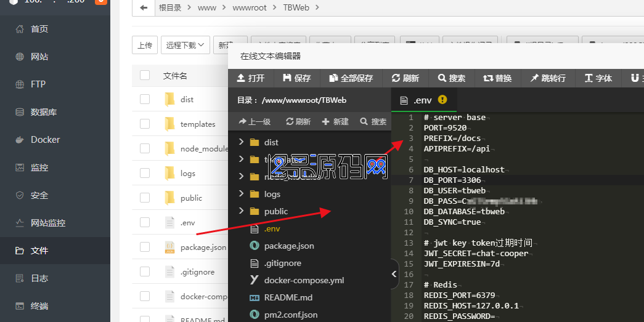
Task: Click the 文件 folder icon in sidebar
Action: coord(20,251)
